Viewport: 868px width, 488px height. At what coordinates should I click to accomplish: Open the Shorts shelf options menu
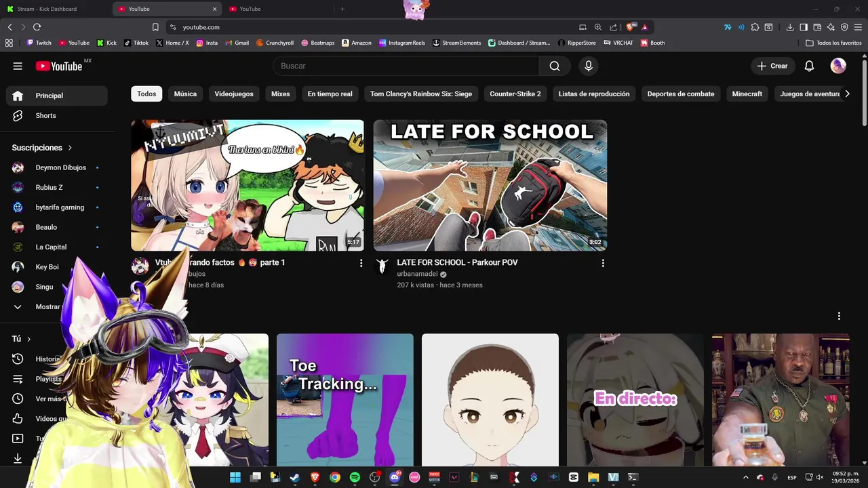tap(839, 316)
